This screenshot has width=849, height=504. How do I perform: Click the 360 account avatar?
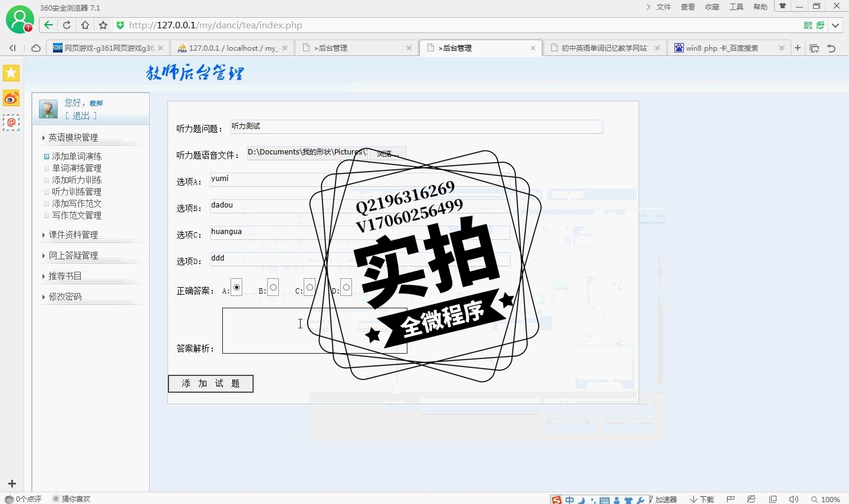[x=19, y=19]
